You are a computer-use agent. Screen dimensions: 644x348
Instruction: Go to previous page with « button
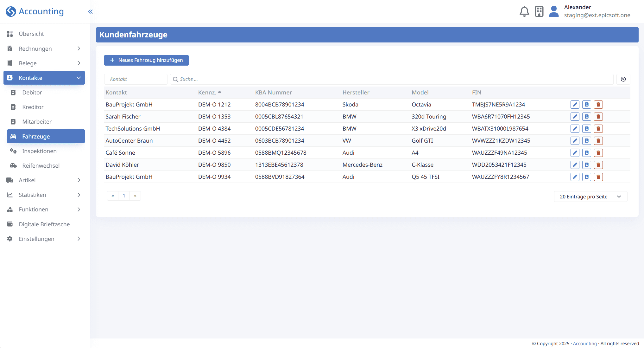point(113,196)
